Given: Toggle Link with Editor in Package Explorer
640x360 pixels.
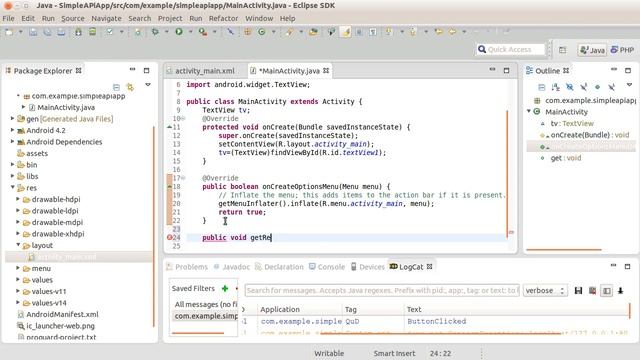Looking at the screenshot, I should pos(130,87).
